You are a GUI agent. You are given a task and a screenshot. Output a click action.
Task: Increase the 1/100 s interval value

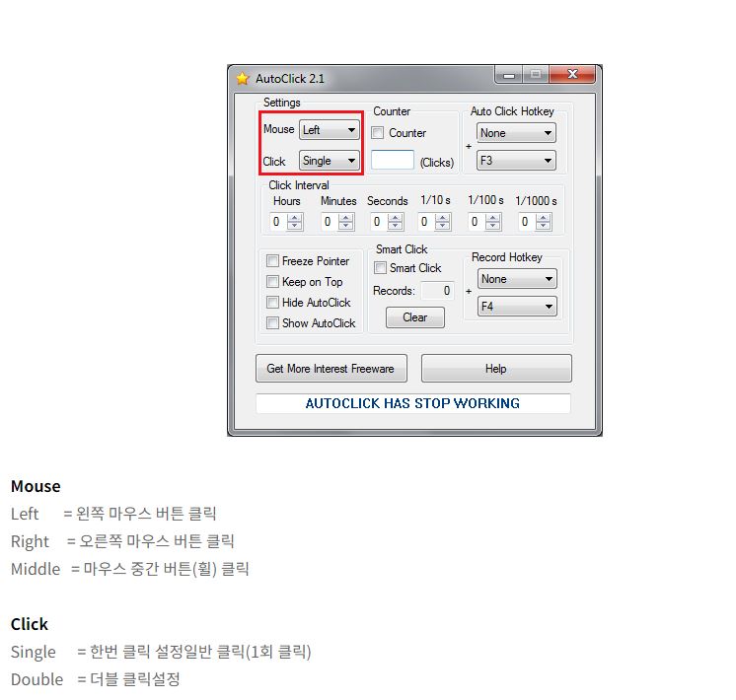(493, 218)
